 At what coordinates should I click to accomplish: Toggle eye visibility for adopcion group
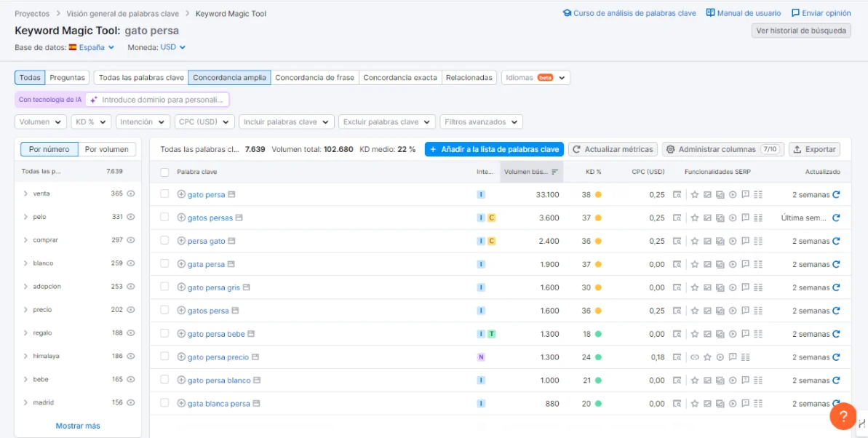click(x=131, y=287)
